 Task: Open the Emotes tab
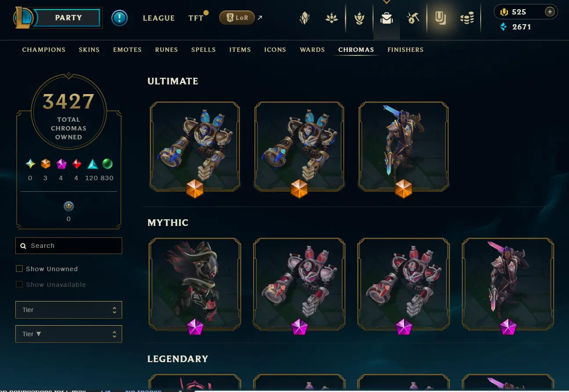[127, 50]
